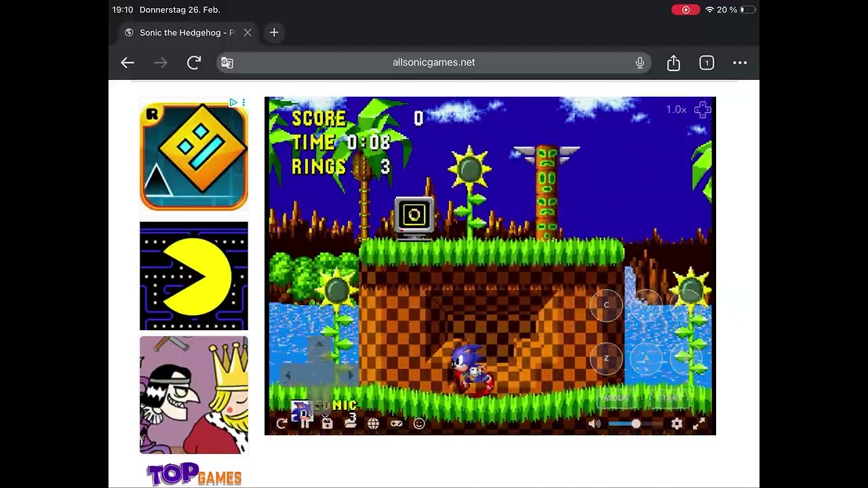Open the Pac-Man game ad thumbnail

pyautogui.click(x=194, y=276)
